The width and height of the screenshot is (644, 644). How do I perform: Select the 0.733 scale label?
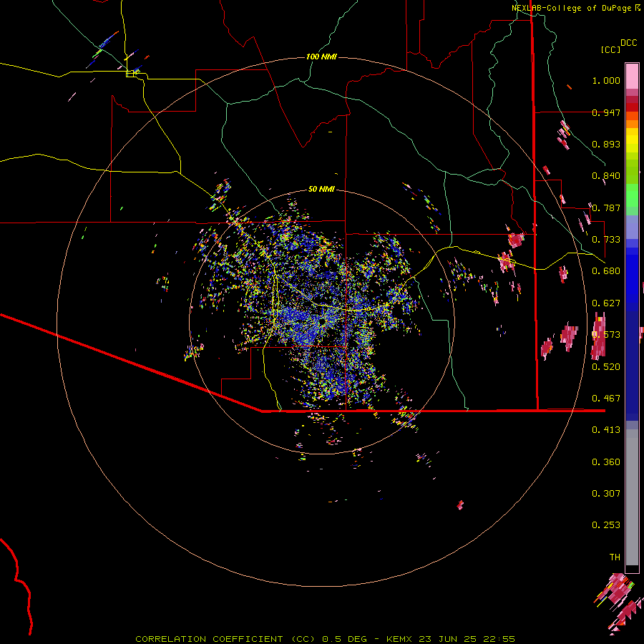606,240
